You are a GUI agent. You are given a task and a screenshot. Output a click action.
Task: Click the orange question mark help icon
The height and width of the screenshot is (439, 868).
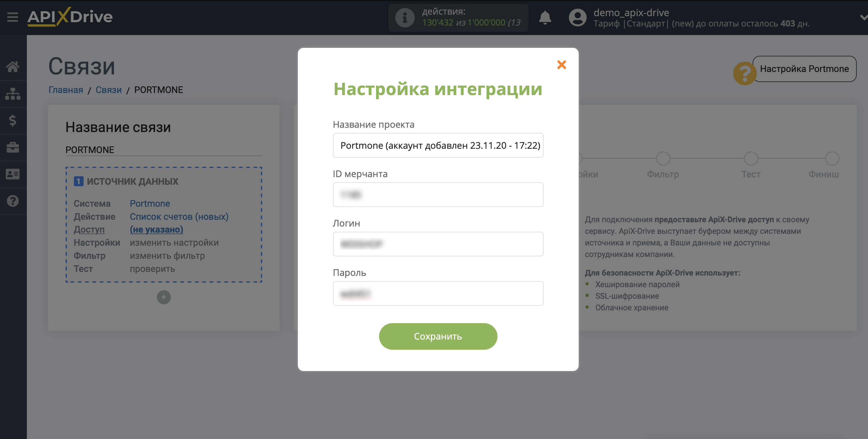[745, 73]
